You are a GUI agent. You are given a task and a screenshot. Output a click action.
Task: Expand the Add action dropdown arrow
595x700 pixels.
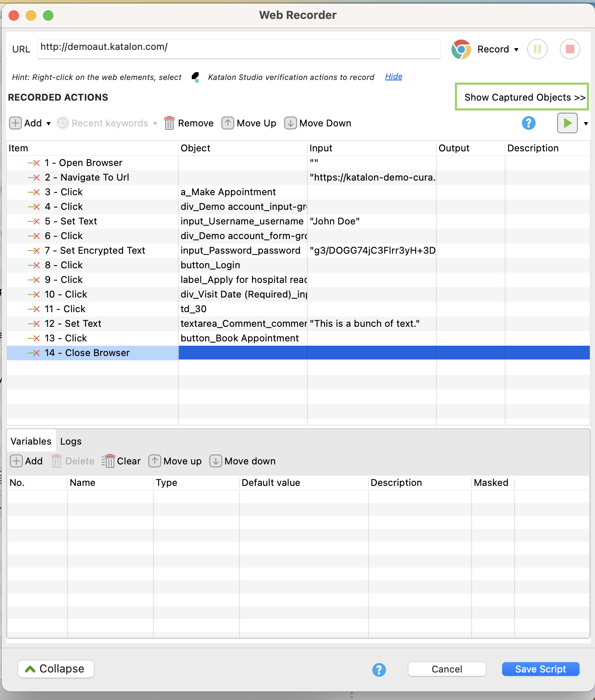(x=49, y=124)
